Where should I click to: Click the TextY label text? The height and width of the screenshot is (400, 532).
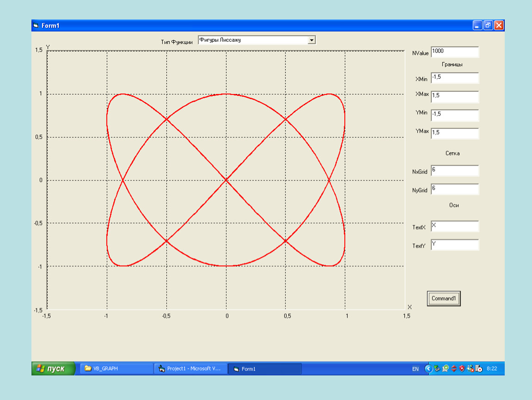[419, 246]
